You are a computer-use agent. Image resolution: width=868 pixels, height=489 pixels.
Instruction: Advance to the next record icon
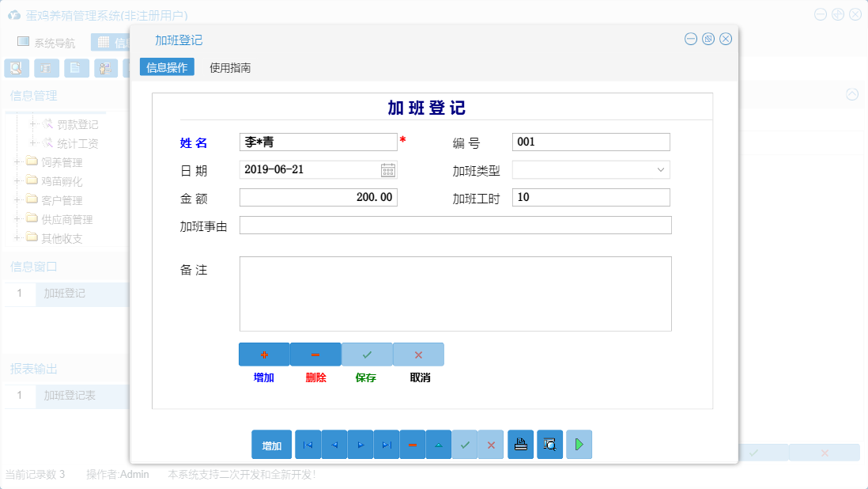click(360, 444)
